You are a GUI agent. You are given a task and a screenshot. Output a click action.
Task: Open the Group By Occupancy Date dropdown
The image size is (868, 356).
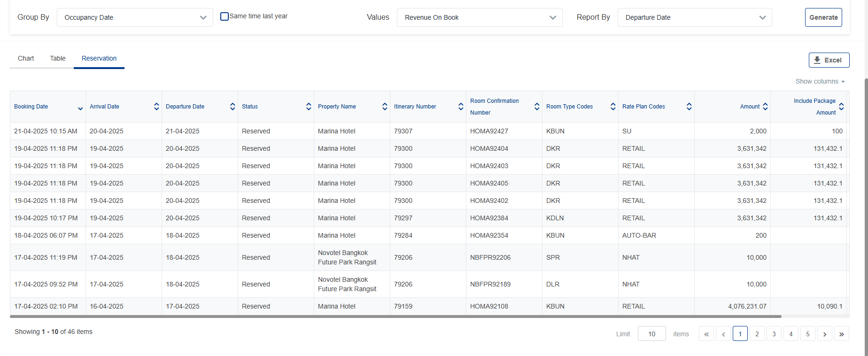[135, 17]
